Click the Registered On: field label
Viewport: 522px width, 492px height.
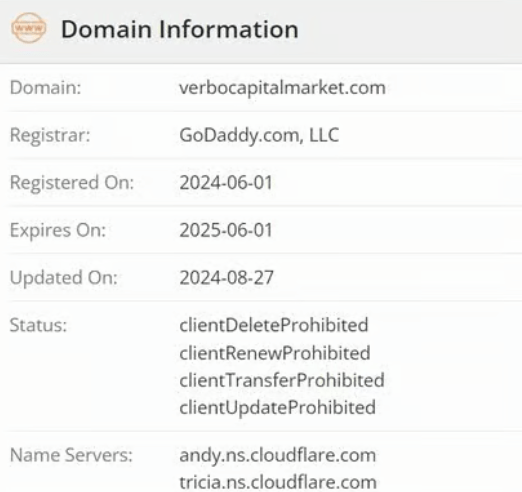point(72,183)
